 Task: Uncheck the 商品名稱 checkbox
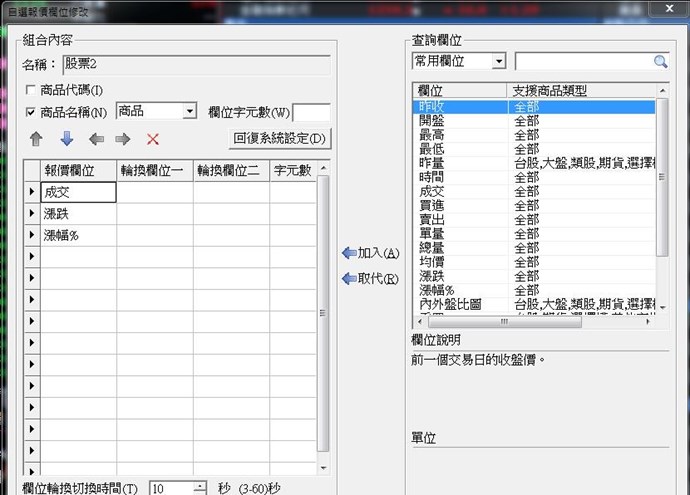coord(31,112)
